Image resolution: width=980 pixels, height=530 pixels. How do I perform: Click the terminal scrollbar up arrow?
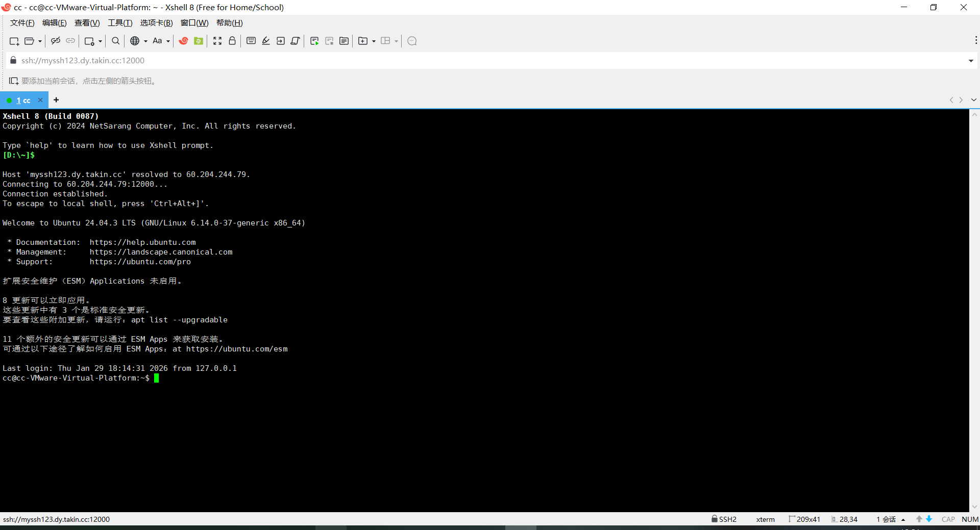tap(974, 115)
